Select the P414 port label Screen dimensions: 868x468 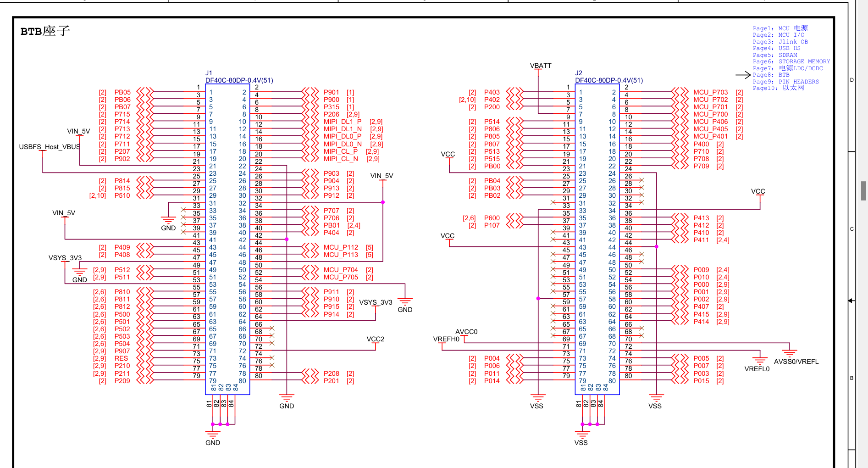pos(701,322)
